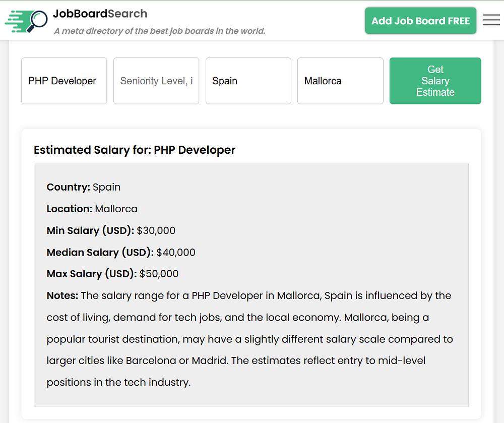The width and height of the screenshot is (504, 423).
Task: Click the Max Salary (USD) label
Action: tap(91, 274)
